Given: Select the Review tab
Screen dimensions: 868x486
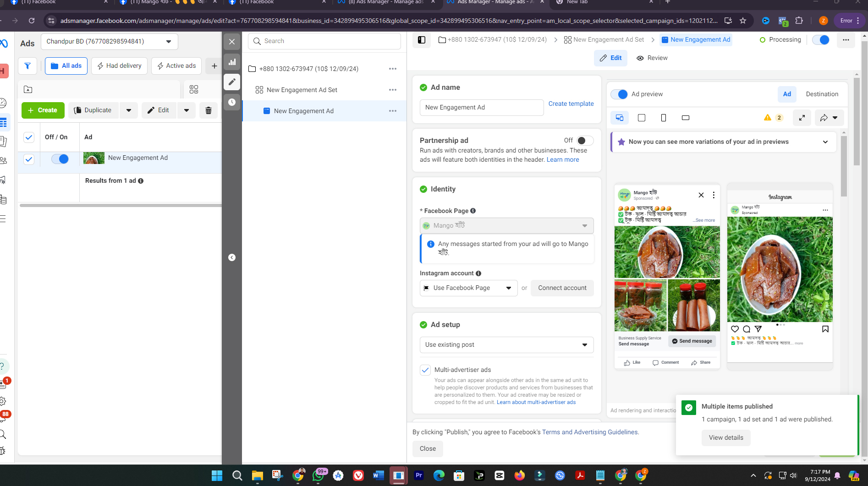Looking at the screenshot, I should (x=652, y=58).
